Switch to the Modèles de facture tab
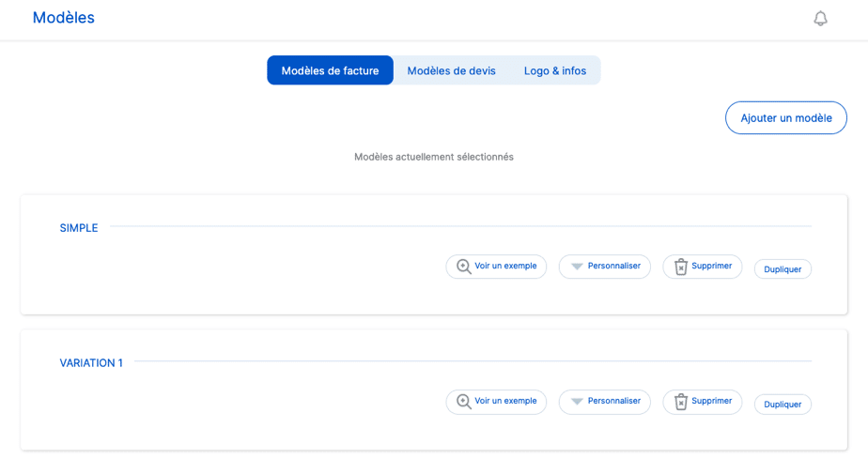Viewport: 868px width, 459px height. (x=330, y=70)
